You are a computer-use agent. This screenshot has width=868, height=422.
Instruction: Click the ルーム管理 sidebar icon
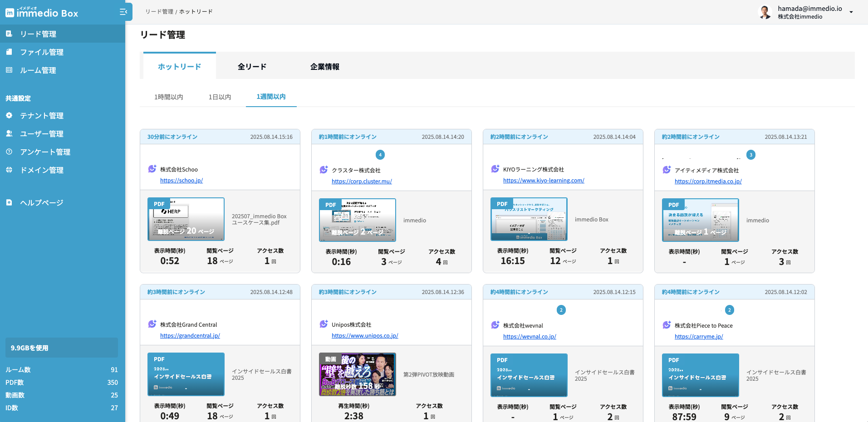(9, 70)
